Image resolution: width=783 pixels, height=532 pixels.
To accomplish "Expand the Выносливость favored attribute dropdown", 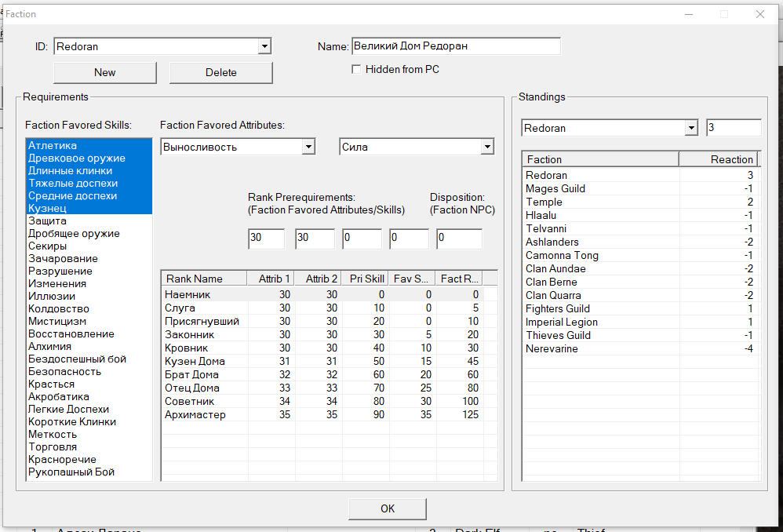I will (308, 147).
